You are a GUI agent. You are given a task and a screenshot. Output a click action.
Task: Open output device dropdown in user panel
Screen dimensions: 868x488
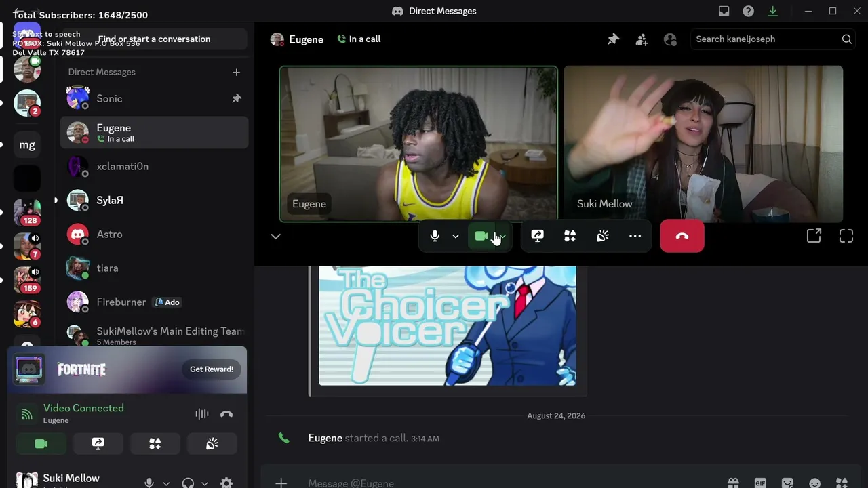pyautogui.click(x=204, y=483)
